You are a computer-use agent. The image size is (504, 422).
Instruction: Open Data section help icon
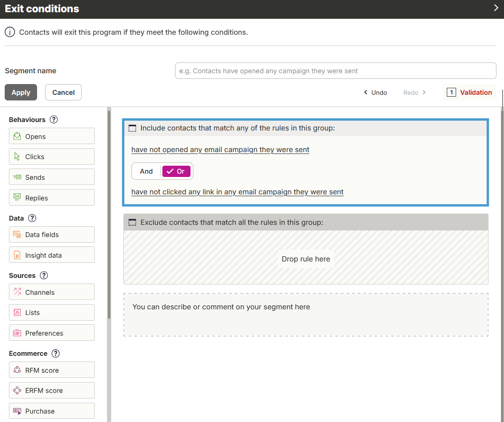point(32,218)
